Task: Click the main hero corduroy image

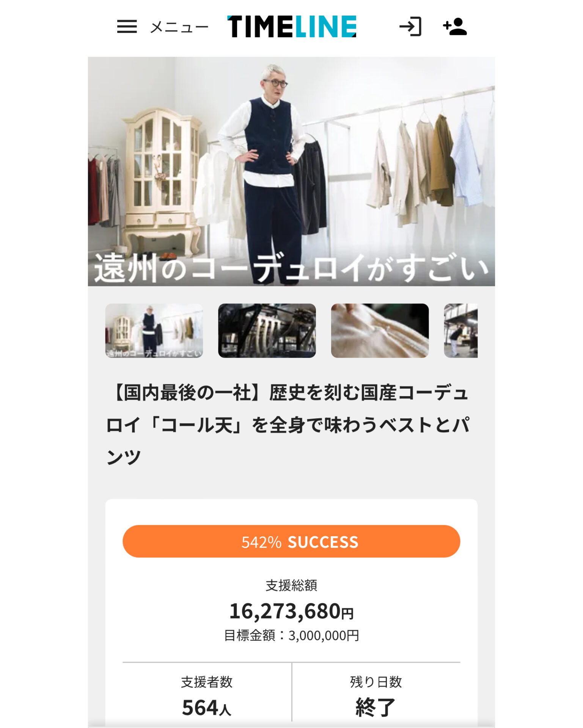Action: point(291,171)
